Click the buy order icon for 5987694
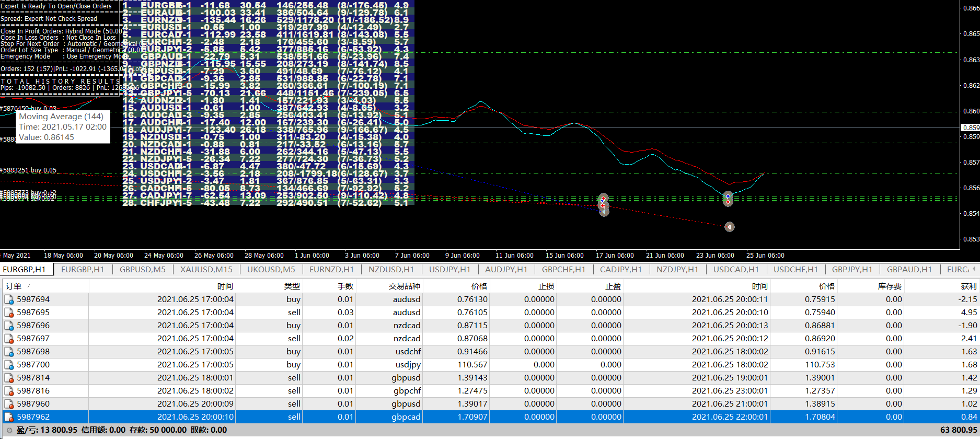The image size is (980, 439). pyautogui.click(x=9, y=299)
